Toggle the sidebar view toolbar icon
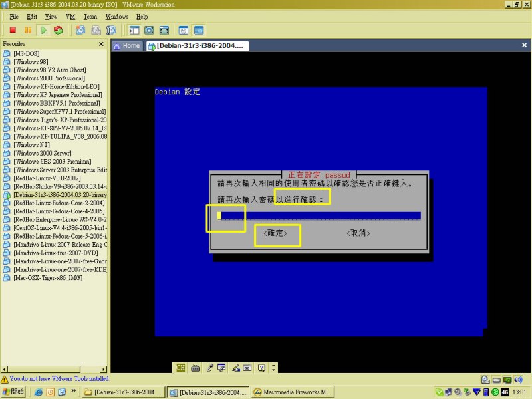Viewport: 532px width, 399px height. [x=134, y=30]
